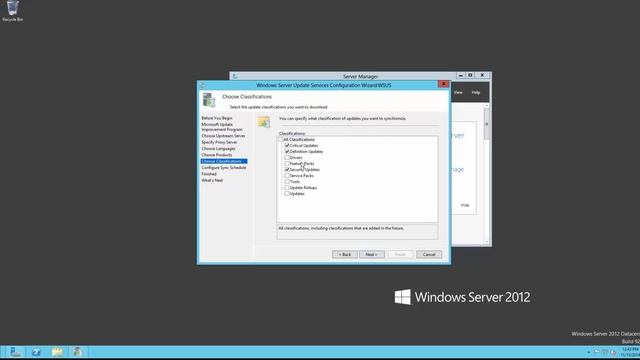Select 'Choose Languages' wizard step

click(218, 149)
